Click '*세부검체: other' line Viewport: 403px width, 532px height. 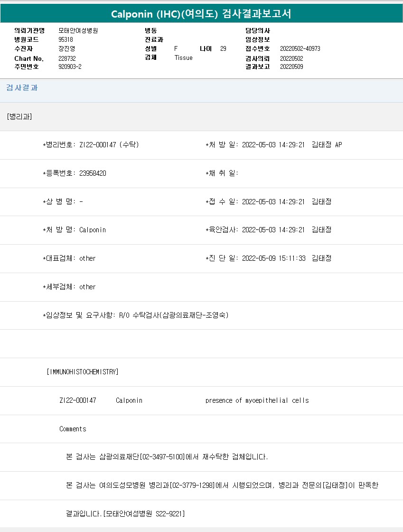(x=69, y=287)
